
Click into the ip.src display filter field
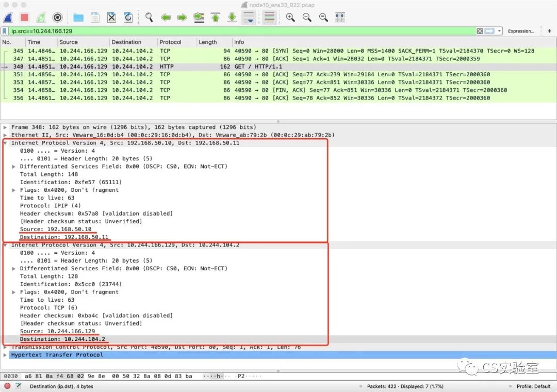click(241, 31)
